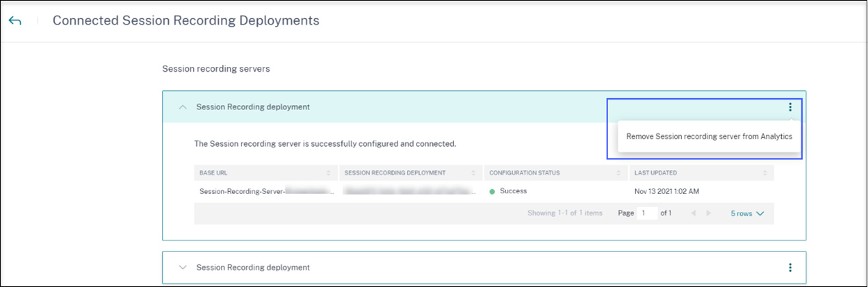Collapse the first Session Recording deployment
This screenshot has width=868, height=287.
coord(183,107)
